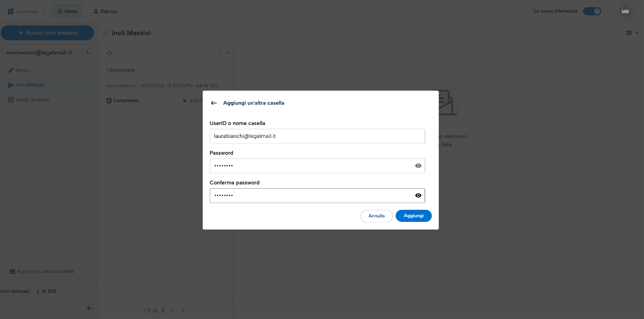
Task: Collapse the sidebar with the left arrow
Action: [x=90, y=308]
